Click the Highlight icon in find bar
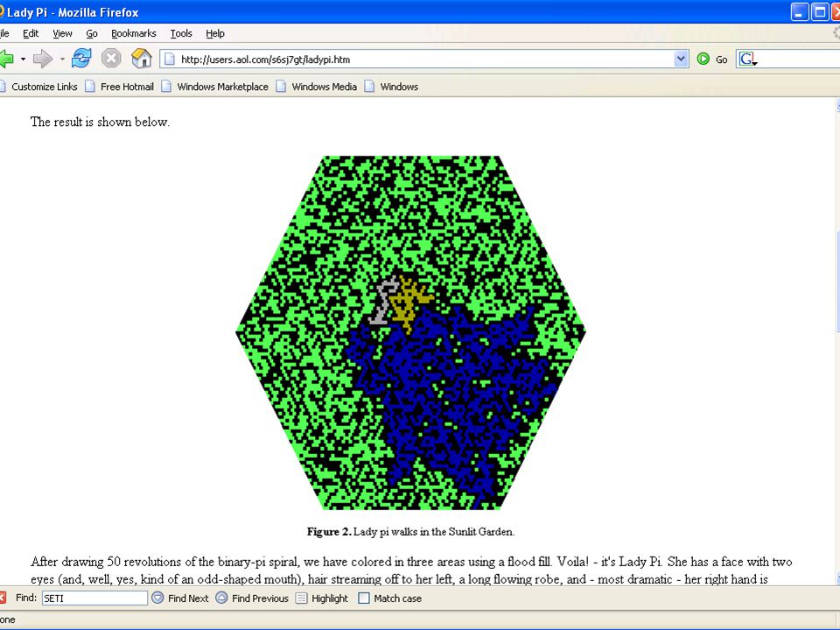The image size is (840, 630). pyautogui.click(x=302, y=598)
